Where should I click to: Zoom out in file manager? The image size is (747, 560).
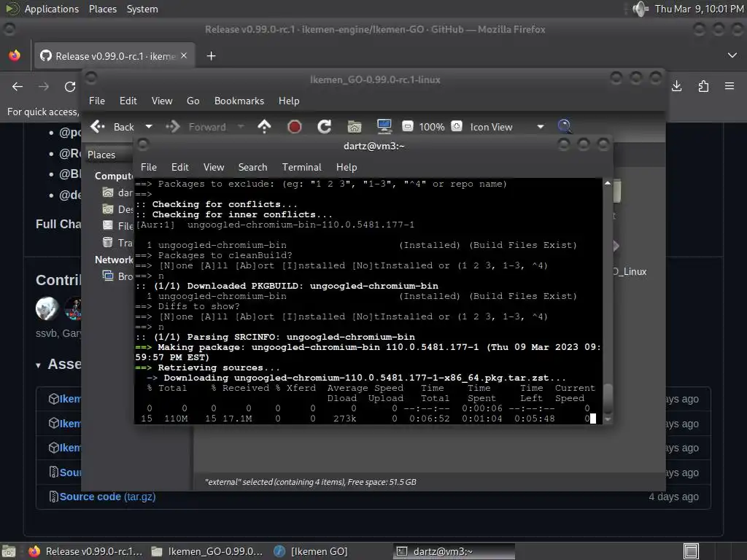click(407, 125)
